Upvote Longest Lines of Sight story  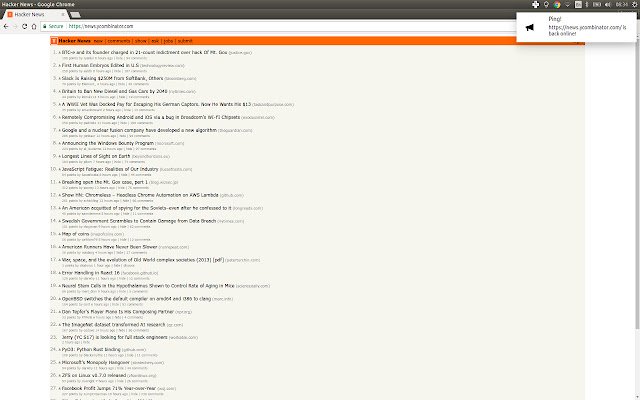click(x=60, y=157)
